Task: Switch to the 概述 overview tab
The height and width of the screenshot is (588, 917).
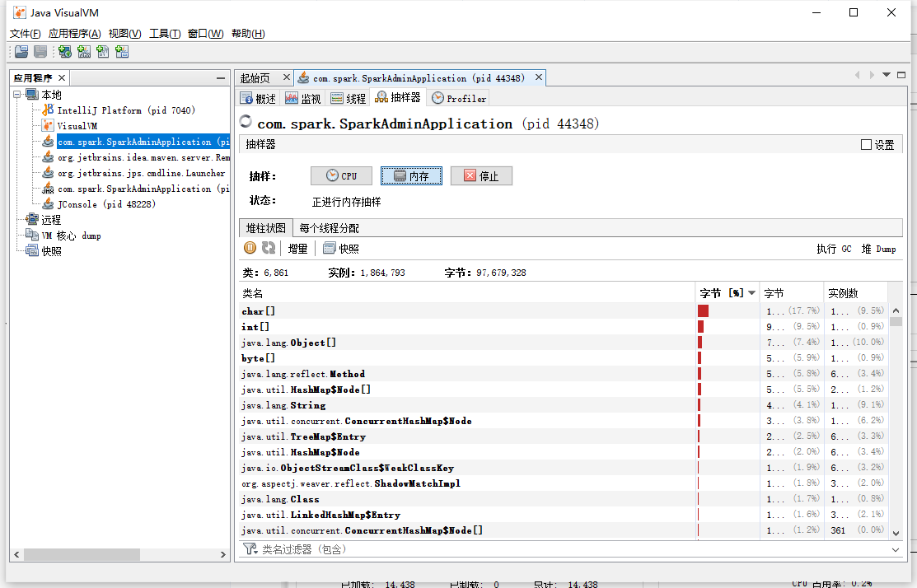Action: [259, 98]
